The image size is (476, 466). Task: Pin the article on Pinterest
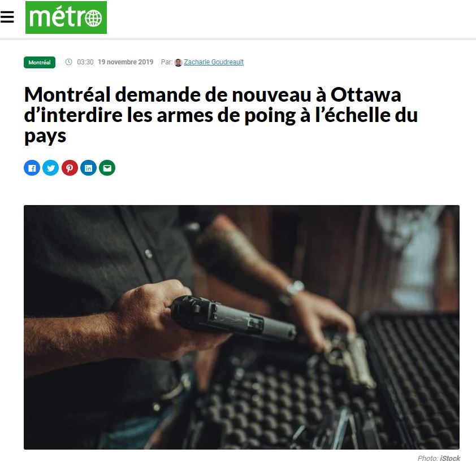[70, 168]
